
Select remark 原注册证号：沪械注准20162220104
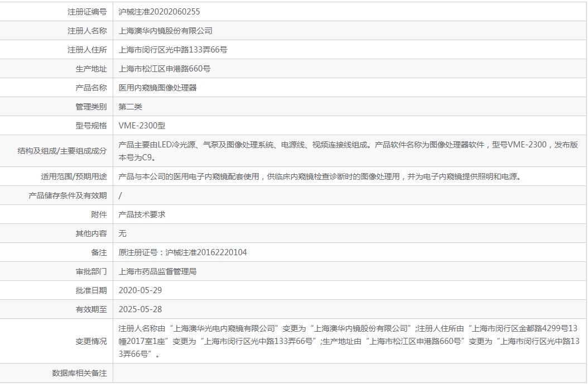click(x=182, y=252)
